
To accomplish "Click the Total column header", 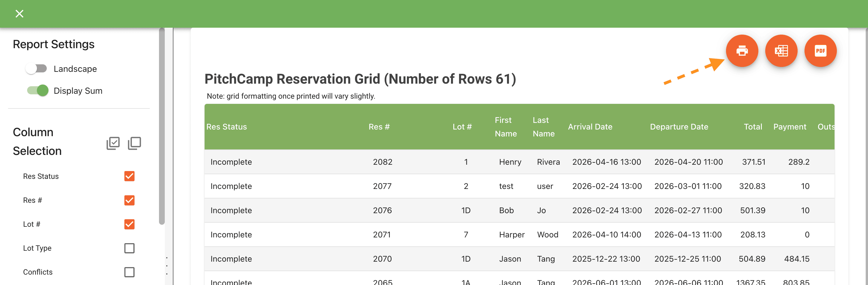I will (752, 127).
